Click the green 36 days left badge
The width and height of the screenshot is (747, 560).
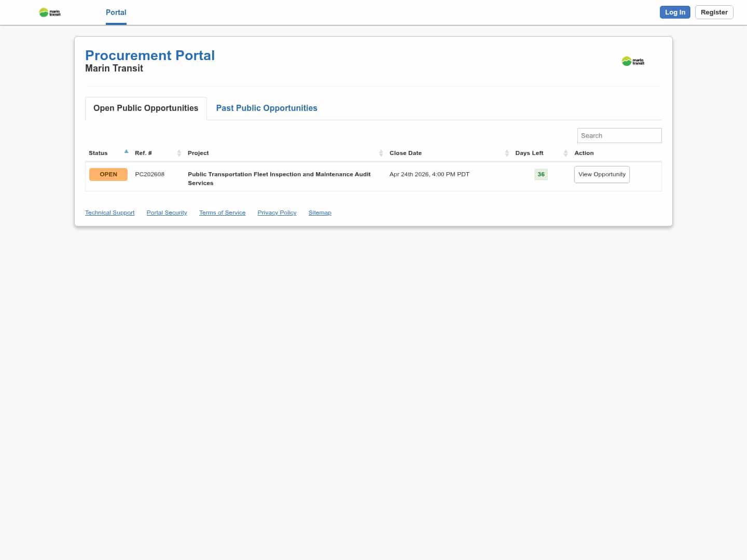tap(541, 174)
